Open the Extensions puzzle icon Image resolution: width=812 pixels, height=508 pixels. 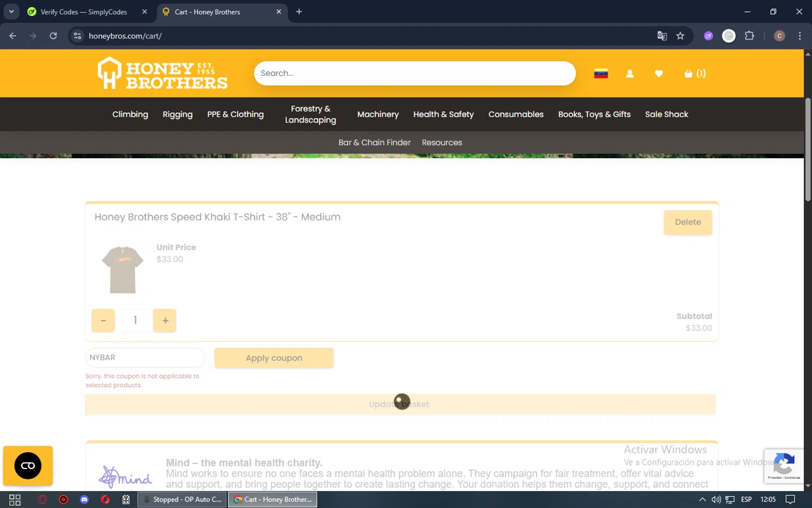pyautogui.click(x=749, y=36)
